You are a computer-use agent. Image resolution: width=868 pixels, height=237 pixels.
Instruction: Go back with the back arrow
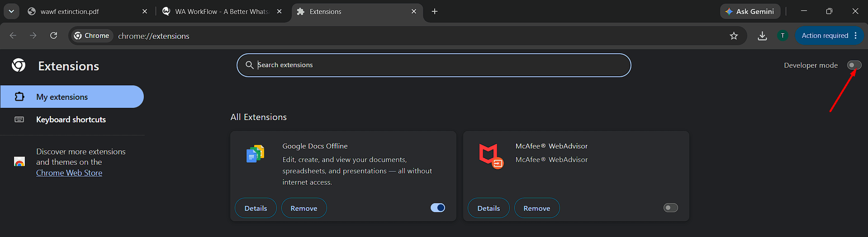pos(13,36)
